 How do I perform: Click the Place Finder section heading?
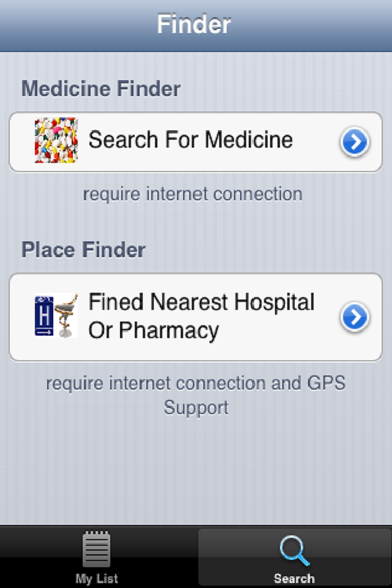[x=83, y=250]
